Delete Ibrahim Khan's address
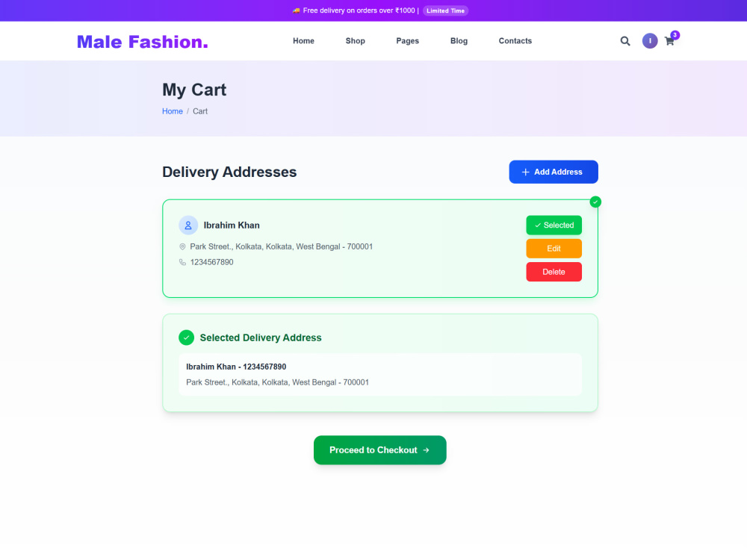Screen dimensions: 747x560 [554, 272]
